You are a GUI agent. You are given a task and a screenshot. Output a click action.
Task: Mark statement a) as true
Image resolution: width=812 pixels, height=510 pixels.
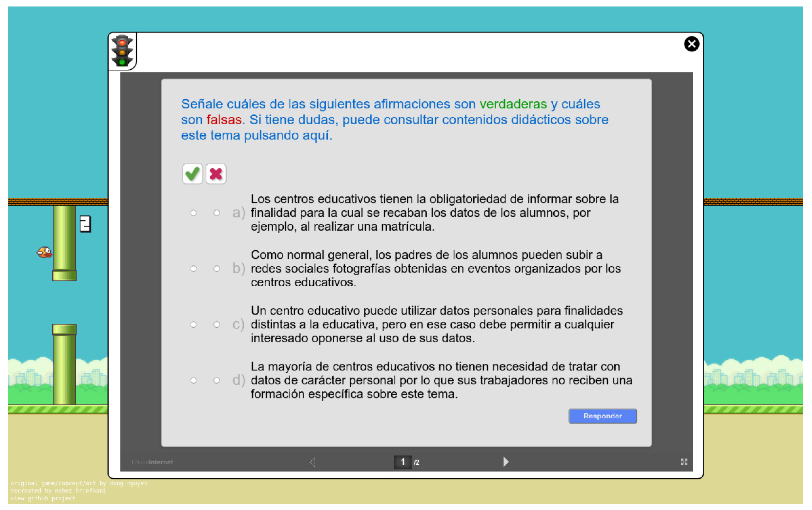click(x=193, y=213)
